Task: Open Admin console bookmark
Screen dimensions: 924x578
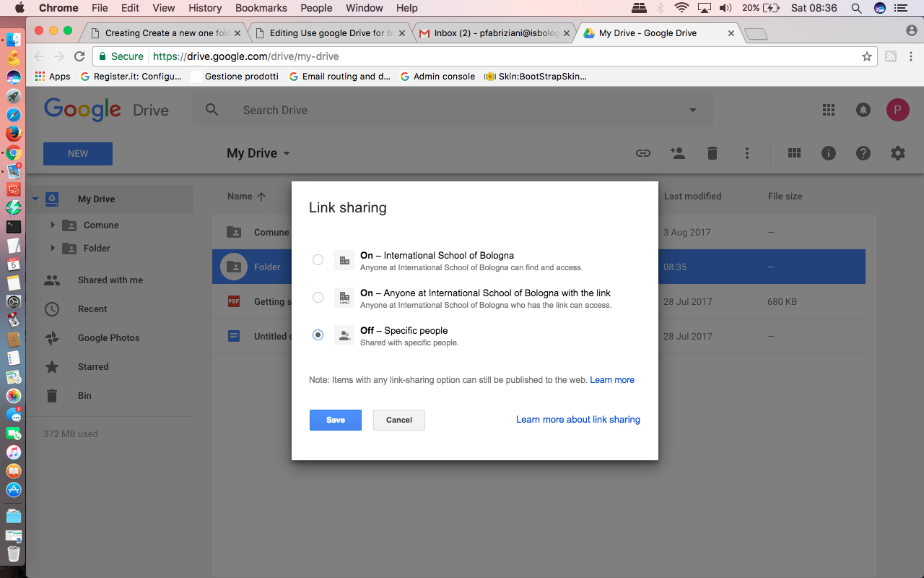Action: pyautogui.click(x=437, y=76)
